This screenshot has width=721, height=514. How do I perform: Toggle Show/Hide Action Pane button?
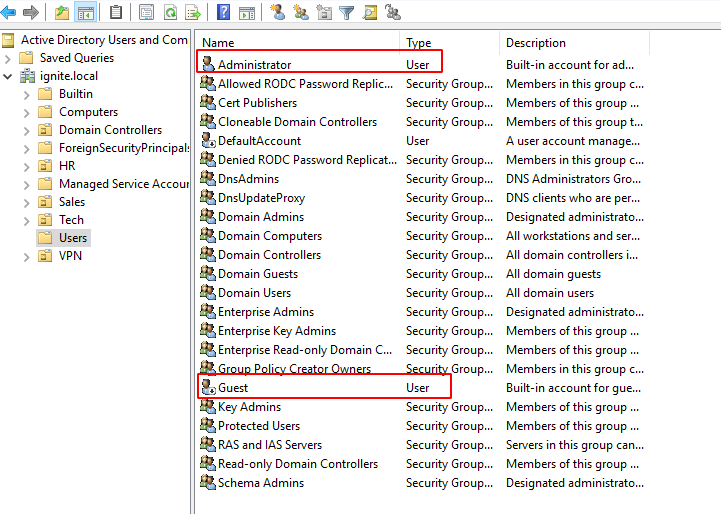[247, 12]
